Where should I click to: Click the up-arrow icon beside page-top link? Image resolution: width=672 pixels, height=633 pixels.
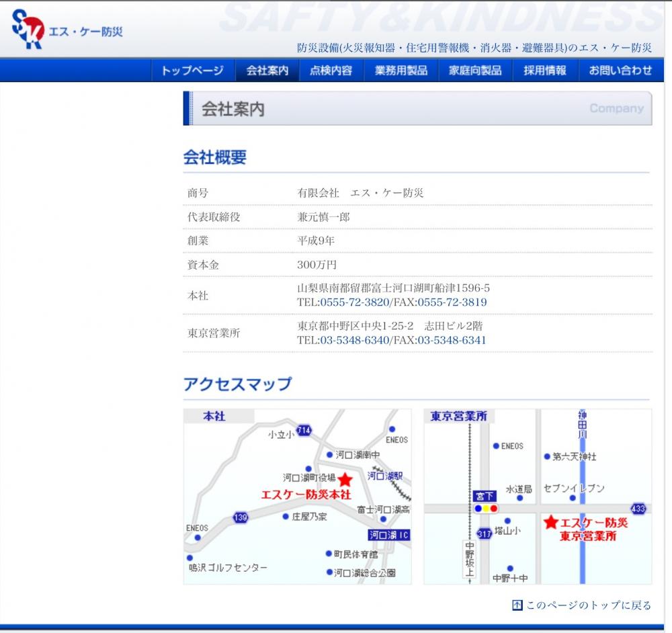[517, 605]
